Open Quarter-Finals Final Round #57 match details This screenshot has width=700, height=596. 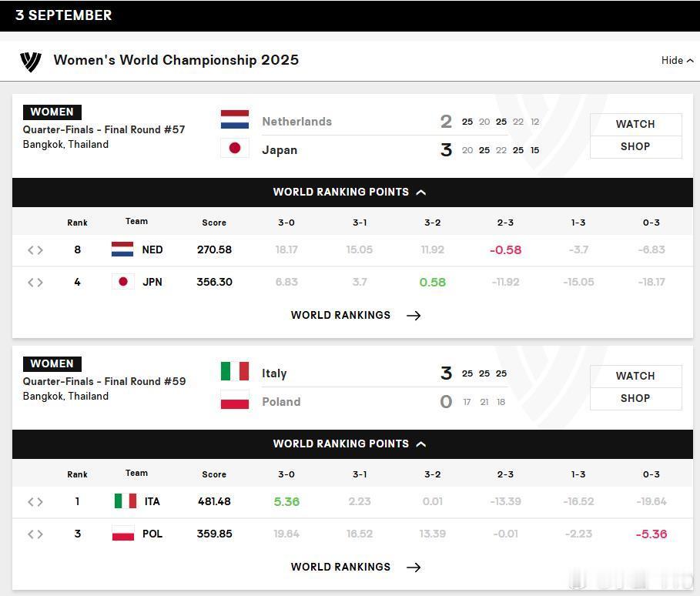click(103, 130)
